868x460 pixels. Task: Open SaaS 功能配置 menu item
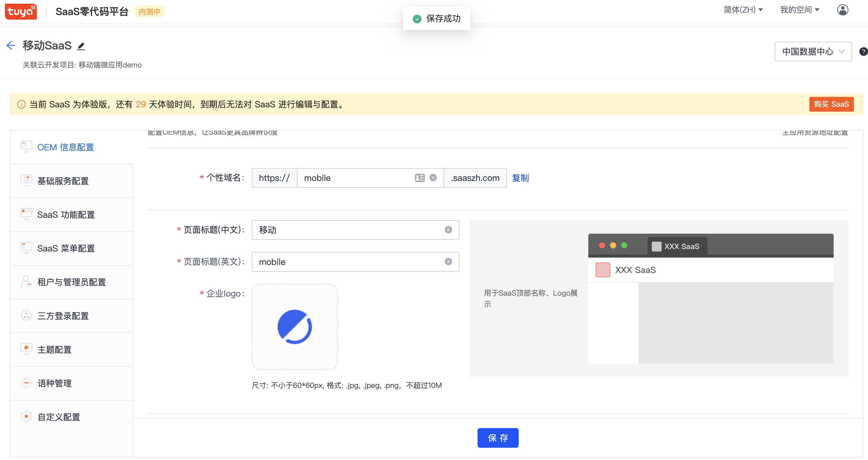[x=71, y=215]
